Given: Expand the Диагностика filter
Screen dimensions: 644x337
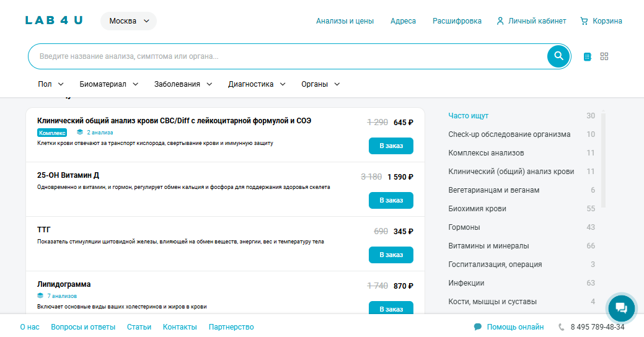Looking at the screenshot, I should click(x=257, y=84).
